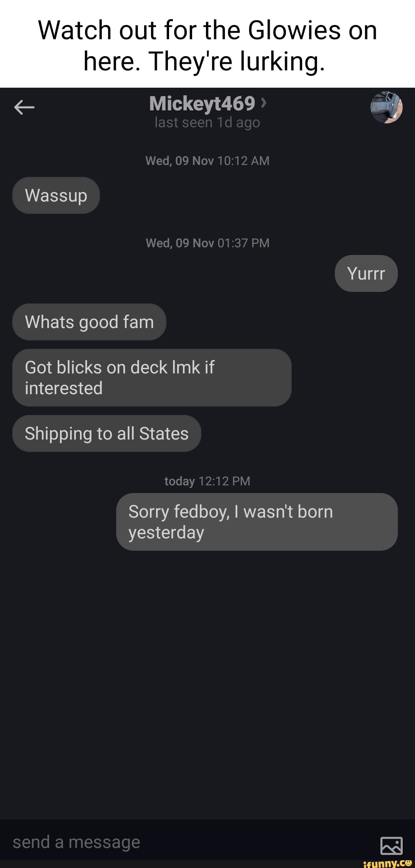415x868 pixels.
Task: Tap the Got blicks on deck message
Action: click(152, 378)
